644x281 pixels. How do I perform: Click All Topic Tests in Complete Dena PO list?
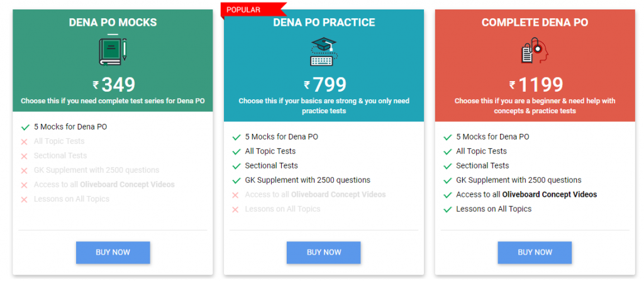tap(481, 151)
